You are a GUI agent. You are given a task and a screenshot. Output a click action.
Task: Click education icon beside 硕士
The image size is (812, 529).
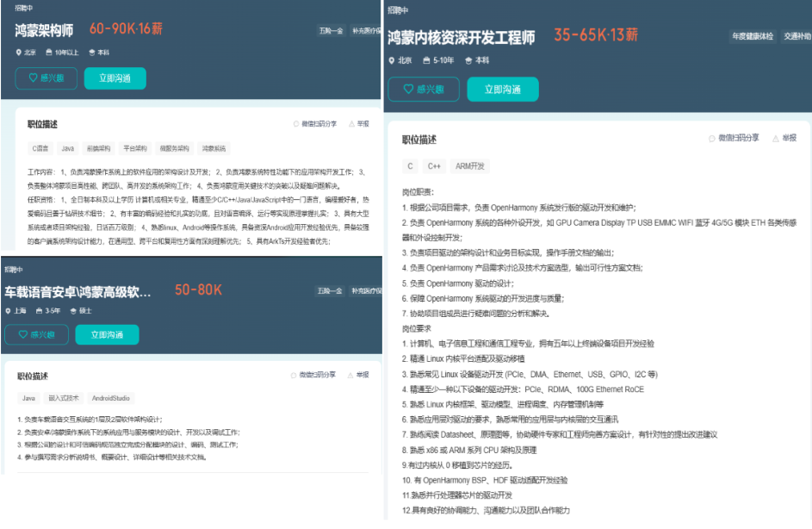[73, 311]
